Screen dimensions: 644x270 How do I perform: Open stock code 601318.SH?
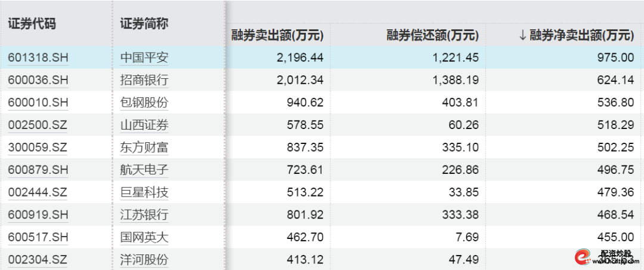(x=38, y=57)
